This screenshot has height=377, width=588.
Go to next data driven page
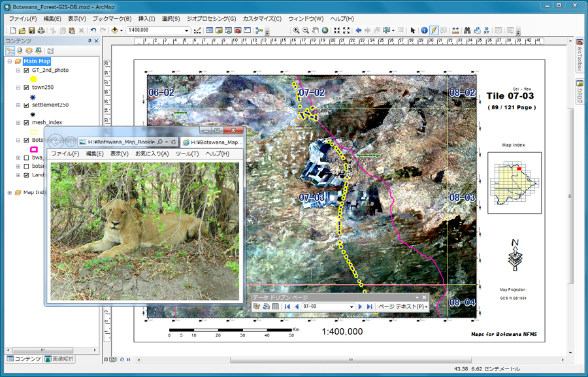pos(360,306)
